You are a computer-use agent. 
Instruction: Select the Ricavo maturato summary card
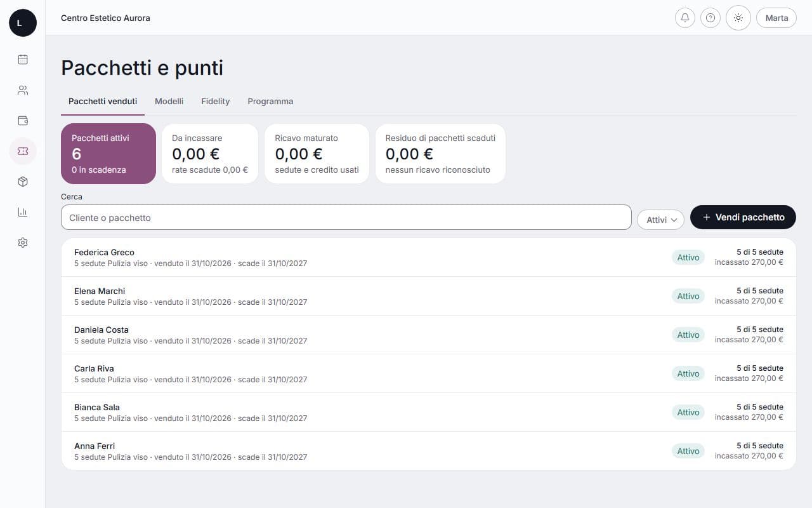(x=317, y=154)
